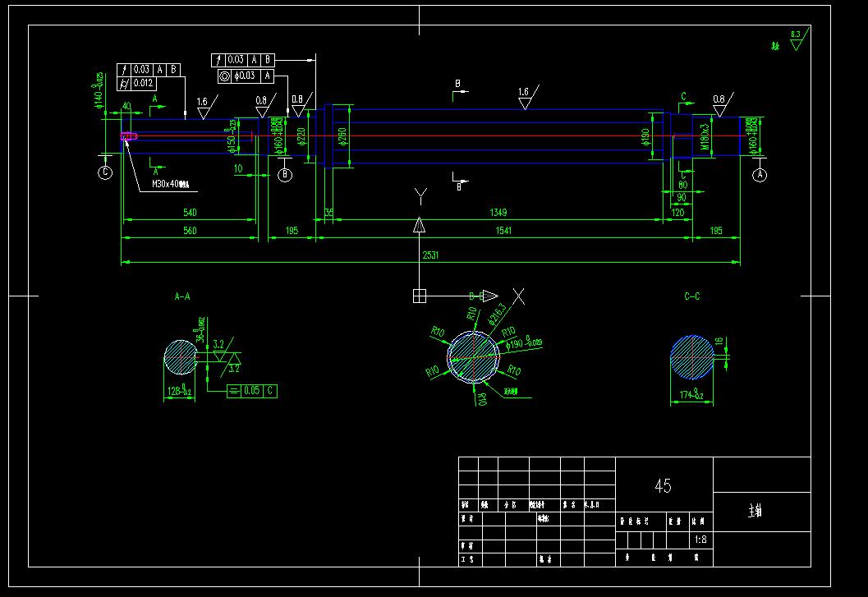Screen dimensions: 868x597
Task: Click the C-C section view label
Action: pos(692,296)
